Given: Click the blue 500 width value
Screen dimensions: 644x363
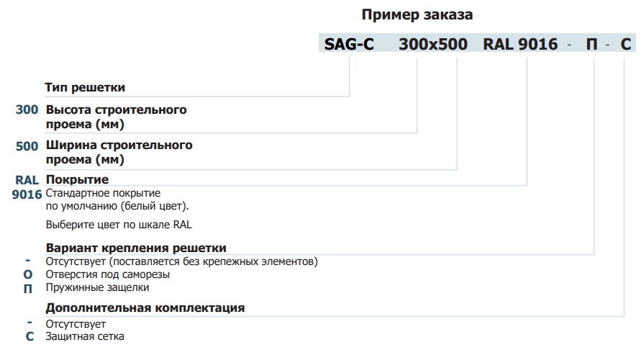Looking at the screenshot, I should tap(27, 146).
